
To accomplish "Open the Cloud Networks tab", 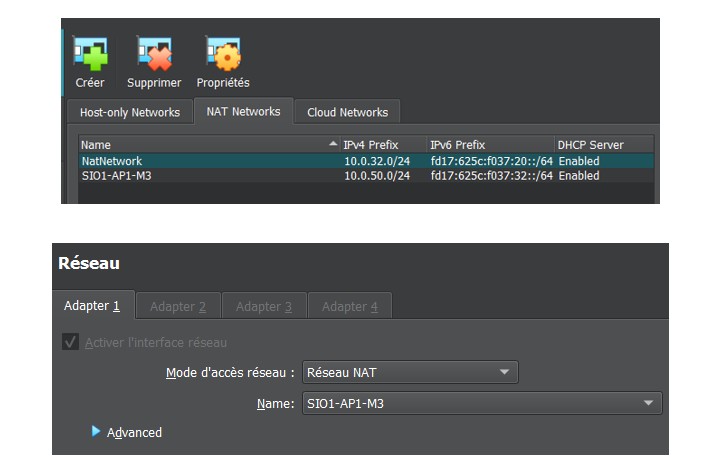I will click(347, 112).
